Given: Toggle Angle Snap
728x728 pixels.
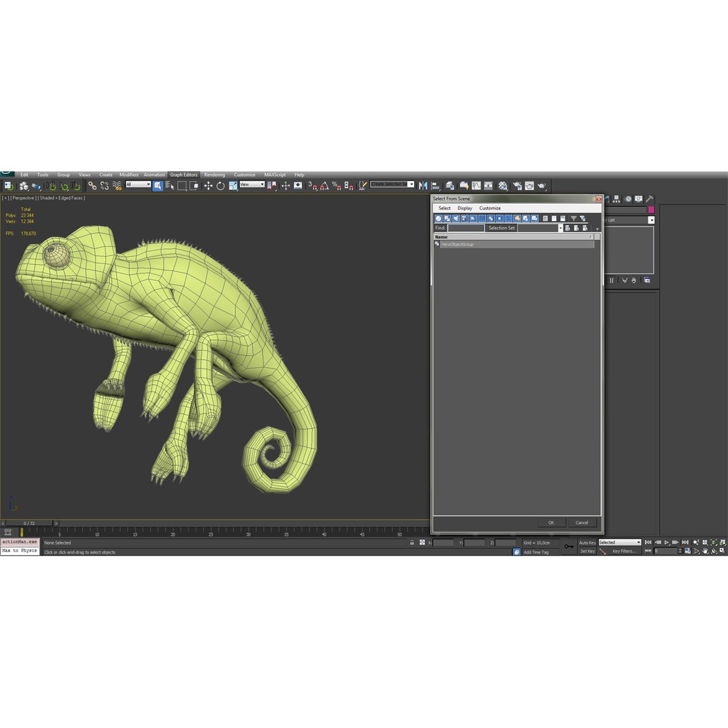Looking at the screenshot, I should coord(324,186).
